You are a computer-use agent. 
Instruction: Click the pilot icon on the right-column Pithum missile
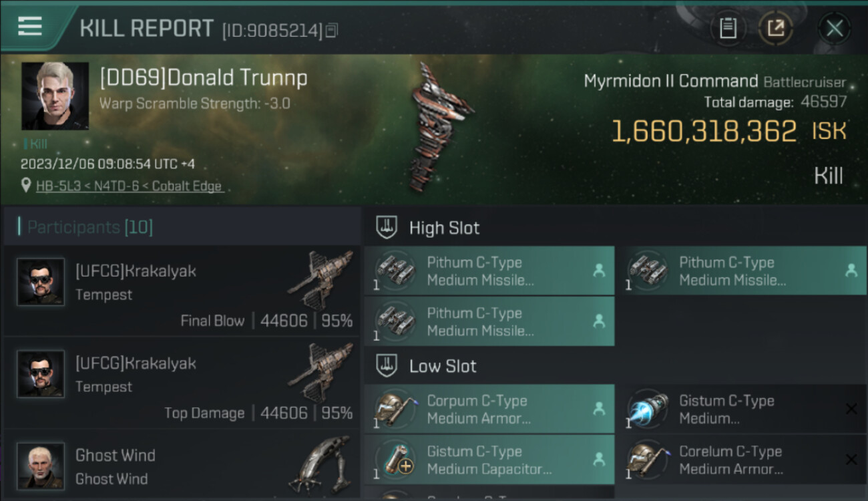pos(851,270)
